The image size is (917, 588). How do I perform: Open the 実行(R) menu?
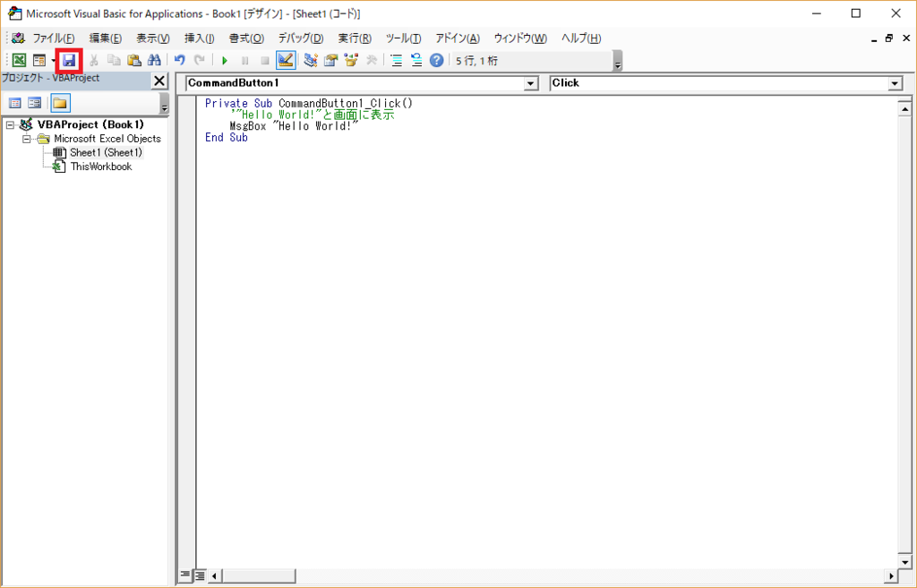click(355, 38)
